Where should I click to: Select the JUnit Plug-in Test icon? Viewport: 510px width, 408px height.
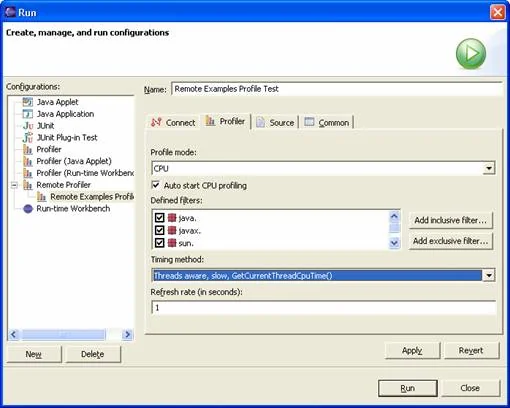[28, 137]
